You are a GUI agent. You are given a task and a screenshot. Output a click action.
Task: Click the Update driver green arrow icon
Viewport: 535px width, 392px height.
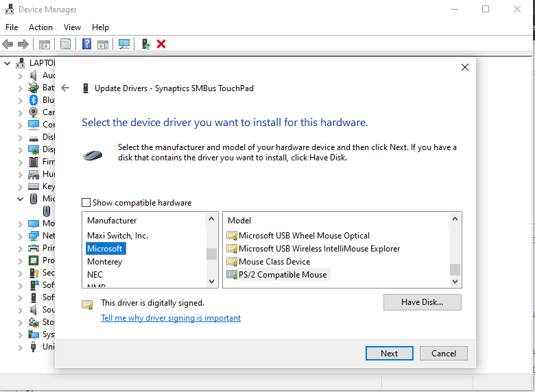click(x=146, y=44)
